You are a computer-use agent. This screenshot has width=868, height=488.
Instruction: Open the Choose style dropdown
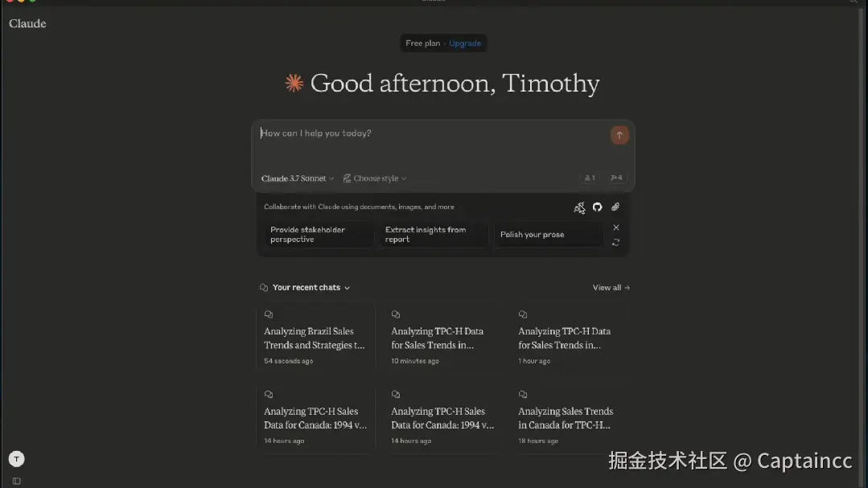tap(375, 178)
